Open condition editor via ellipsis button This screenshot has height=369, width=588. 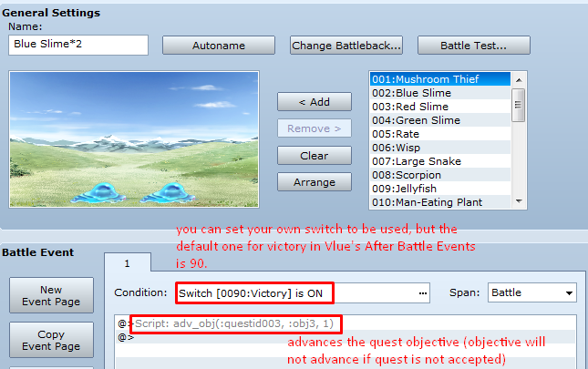pos(423,293)
